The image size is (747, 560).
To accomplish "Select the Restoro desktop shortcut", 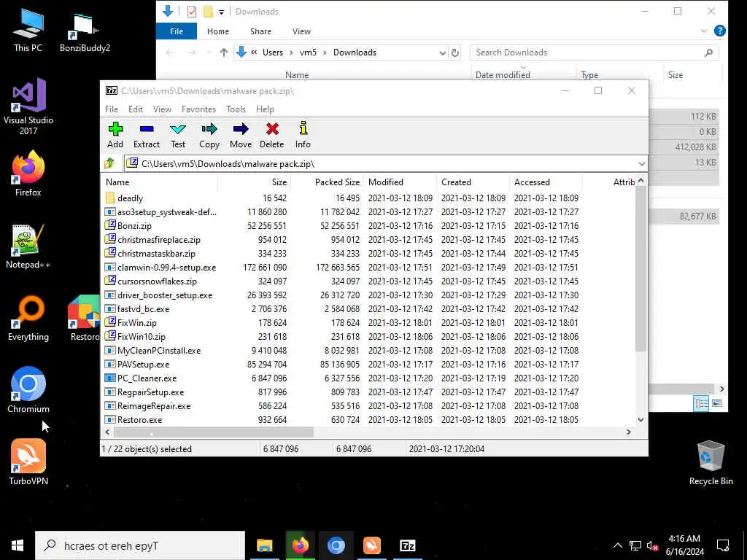I will pos(84,319).
